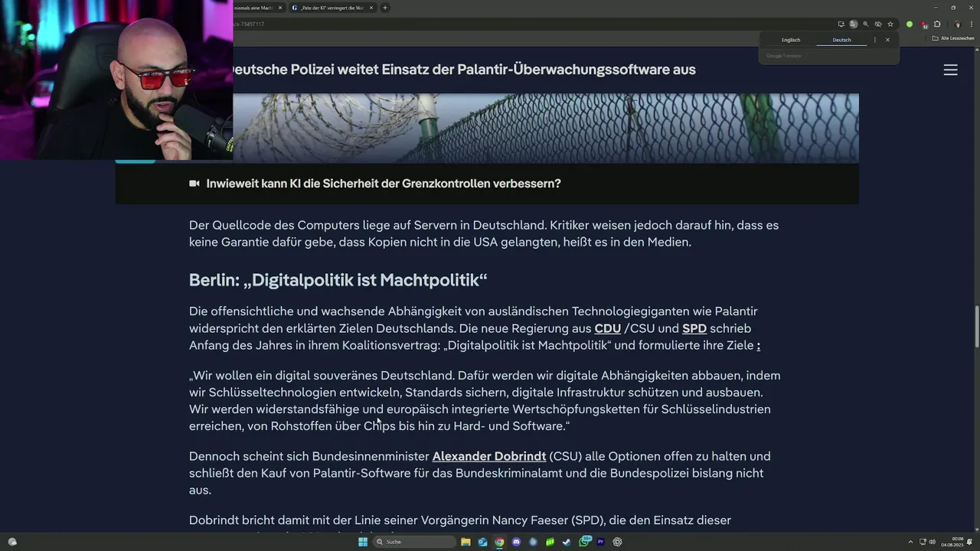Screen dimensions: 980x551
Task: Open the CDU link in the article
Action: point(608,328)
